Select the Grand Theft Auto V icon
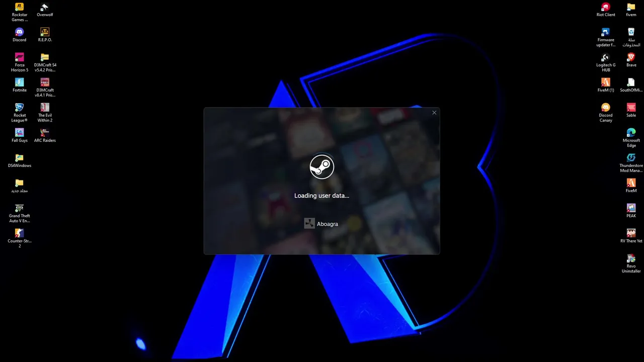 [19, 208]
